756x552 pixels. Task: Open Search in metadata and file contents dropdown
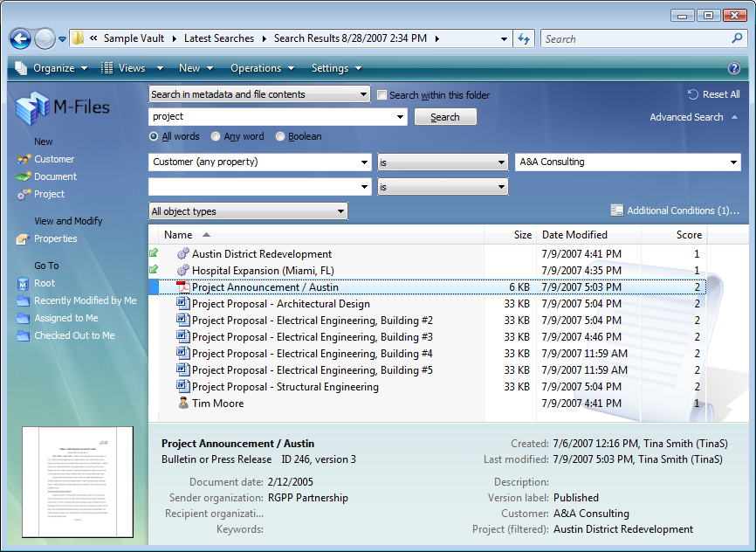(259, 94)
